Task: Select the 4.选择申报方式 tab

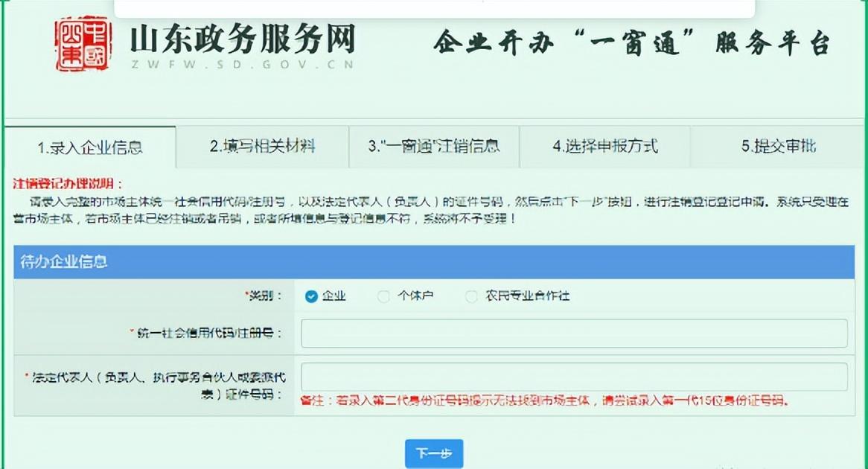Action: click(x=604, y=146)
